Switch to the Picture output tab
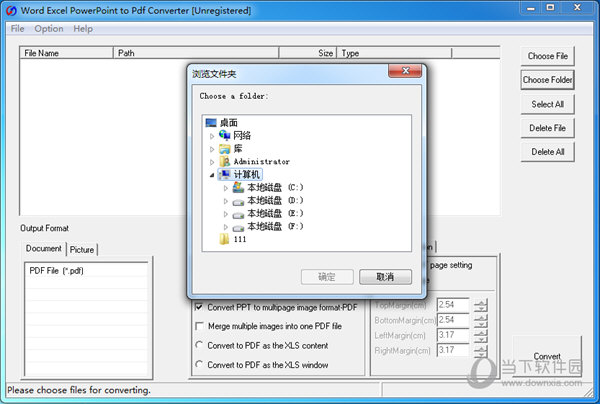Viewport: 600px width, 404px height. pos(82,249)
